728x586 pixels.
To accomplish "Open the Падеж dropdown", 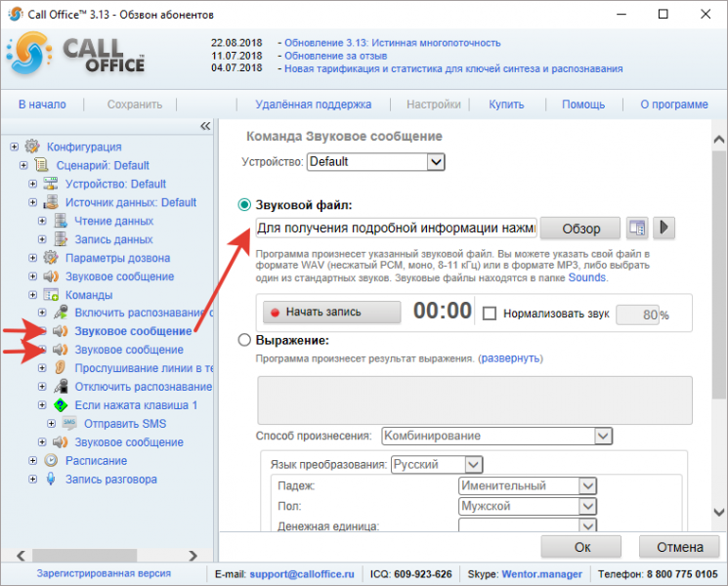I will pos(587,485).
